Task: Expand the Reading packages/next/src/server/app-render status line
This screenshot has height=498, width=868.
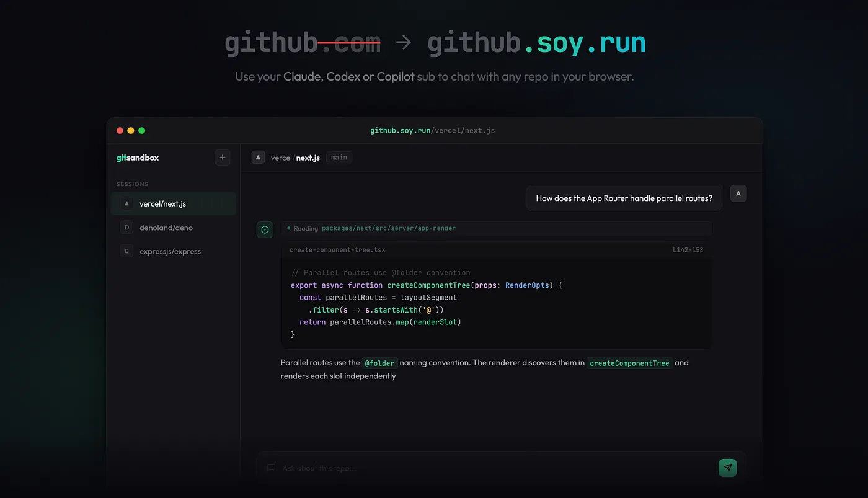Action: coord(371,228)
